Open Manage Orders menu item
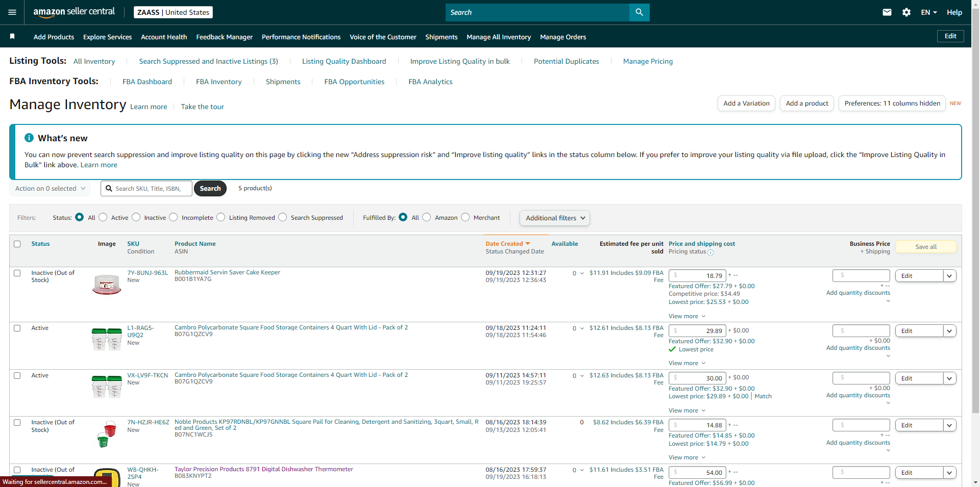The width and height of the screenshot is (980, 487). (563, 37)
